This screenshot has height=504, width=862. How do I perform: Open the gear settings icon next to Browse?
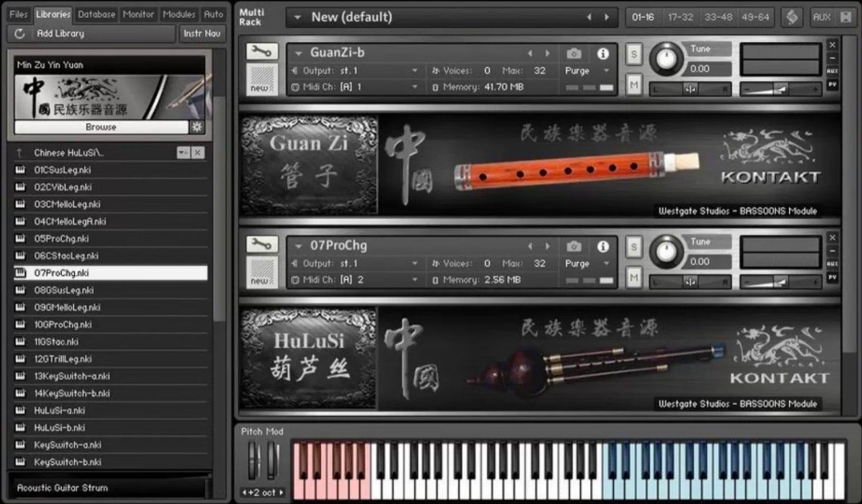[x=197, y=127]
